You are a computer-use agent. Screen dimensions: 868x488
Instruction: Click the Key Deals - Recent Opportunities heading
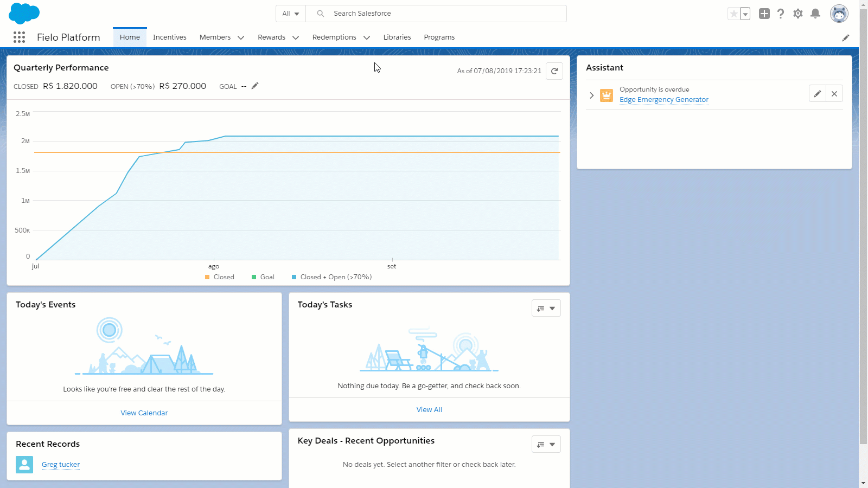click(366, 441)
